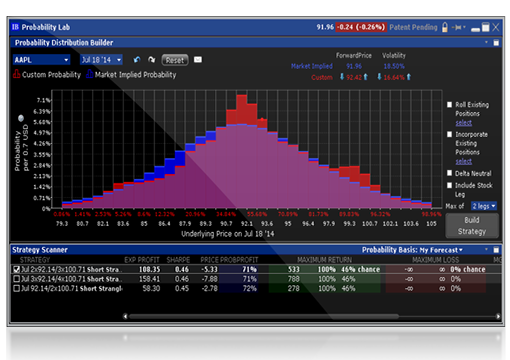
Task: Open the AAPL symbol dropdown
Action: click(41, 60)
